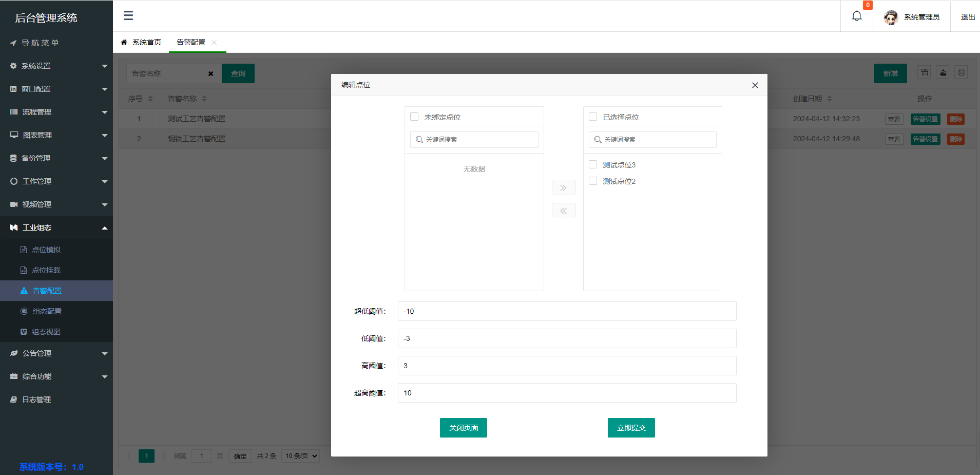980x475 pixels.
Task: Click inside the 超低阈值 input field
Action: (x=567, y=311)
